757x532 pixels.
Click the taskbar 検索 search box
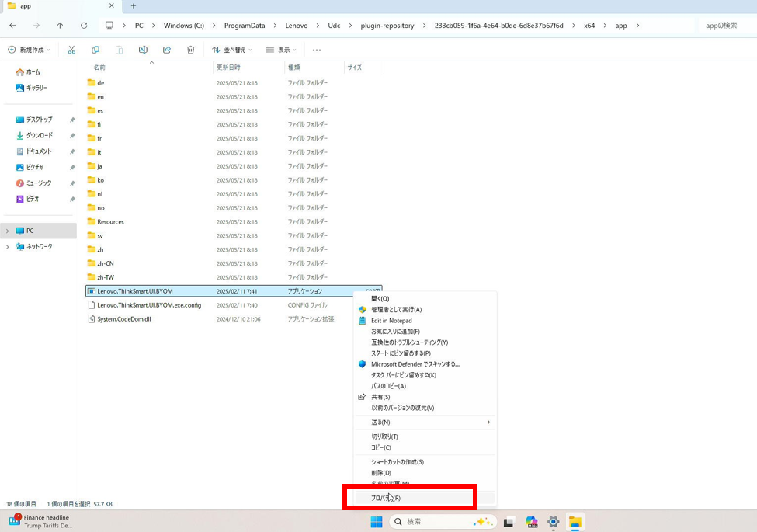(x=443, y=522)
